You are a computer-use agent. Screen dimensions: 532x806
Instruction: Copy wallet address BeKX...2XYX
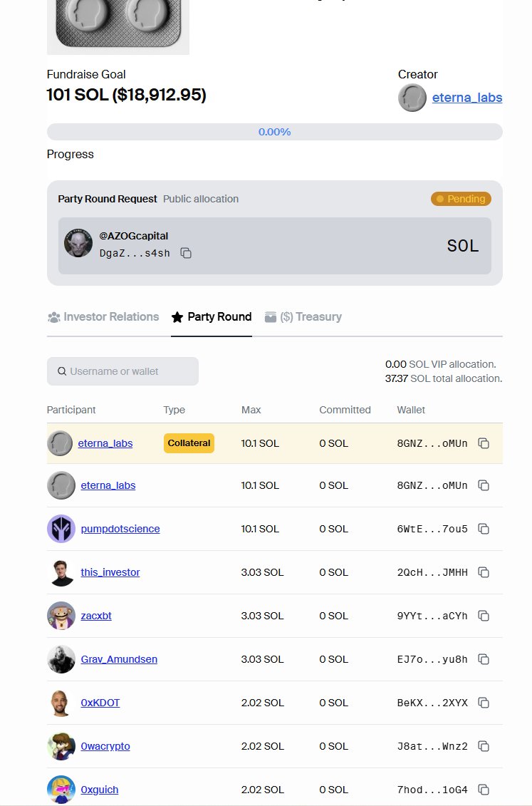484,703
